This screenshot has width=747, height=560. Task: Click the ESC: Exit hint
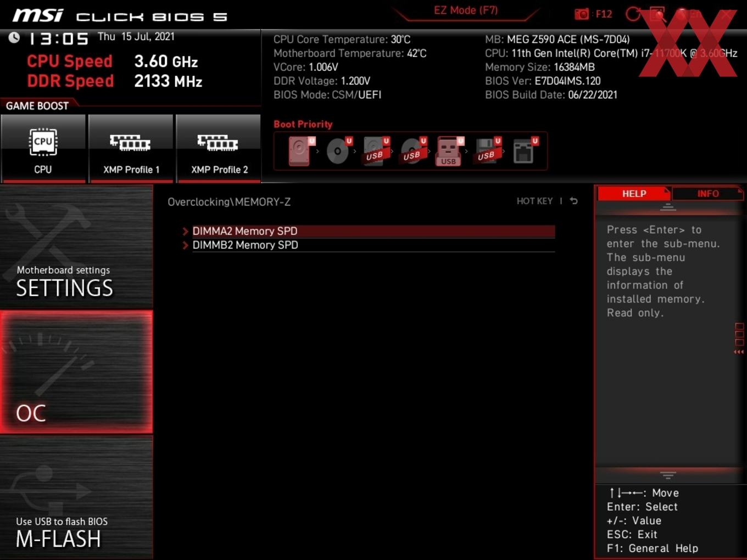tap(632, 534)
